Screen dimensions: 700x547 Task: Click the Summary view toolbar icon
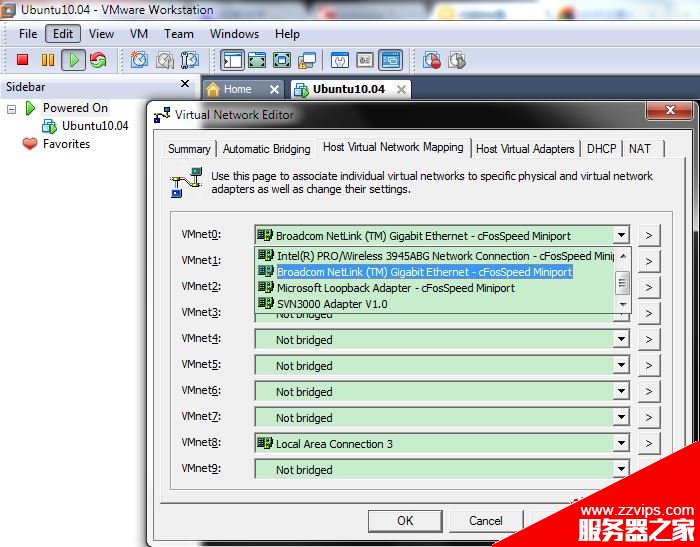[x=340, y=60]
